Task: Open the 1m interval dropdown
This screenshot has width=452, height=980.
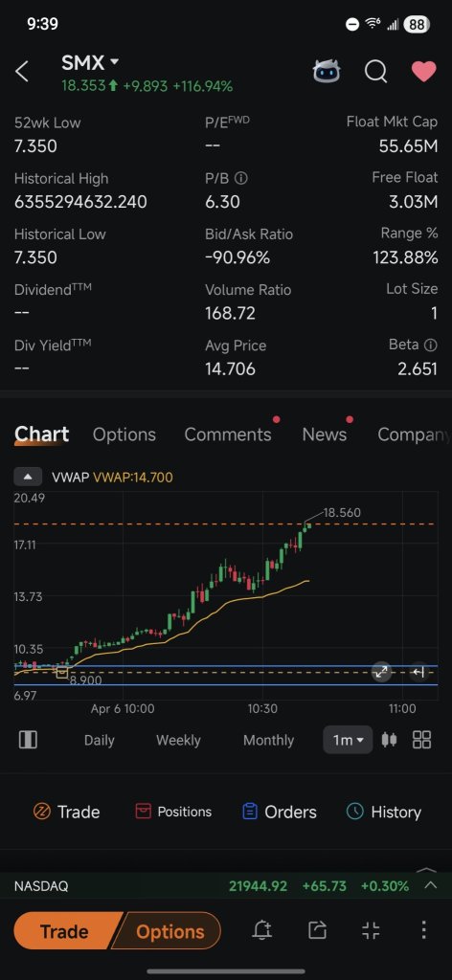Action: 348,740
